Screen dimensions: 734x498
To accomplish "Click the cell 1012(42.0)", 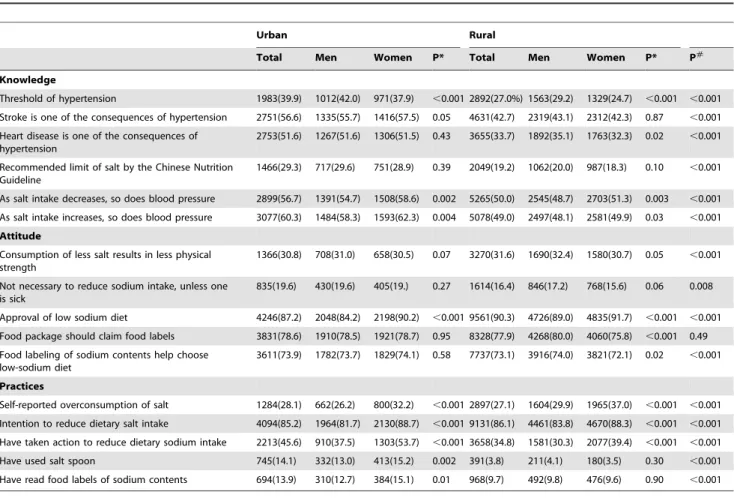I will (338, 99).
